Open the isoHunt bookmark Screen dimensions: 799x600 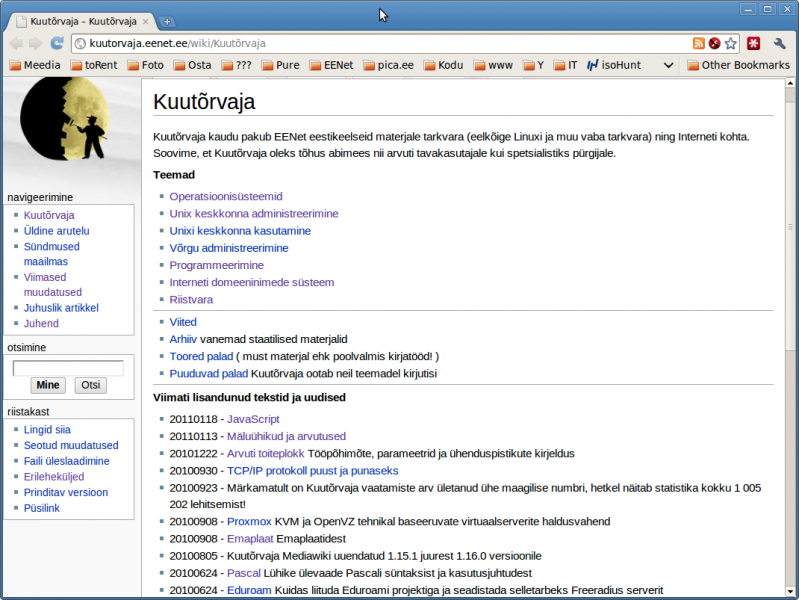tap(614, 65)
